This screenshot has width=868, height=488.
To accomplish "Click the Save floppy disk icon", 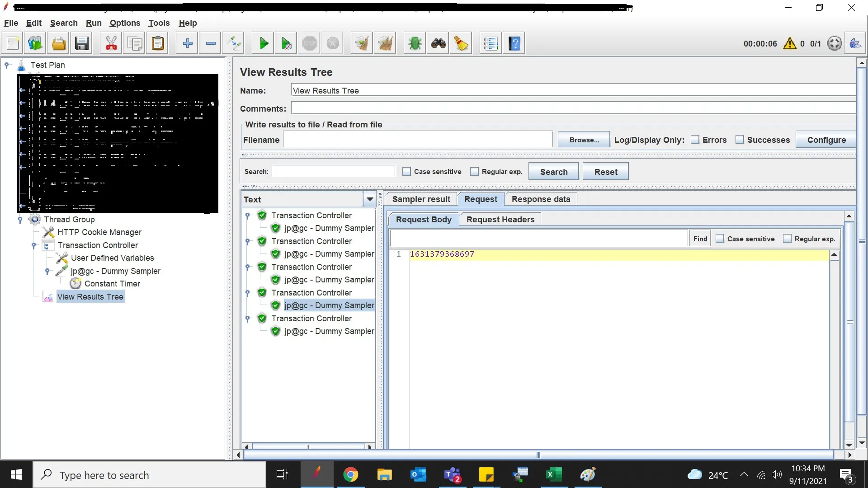I will pyautogui.click(x=81, y=43).
